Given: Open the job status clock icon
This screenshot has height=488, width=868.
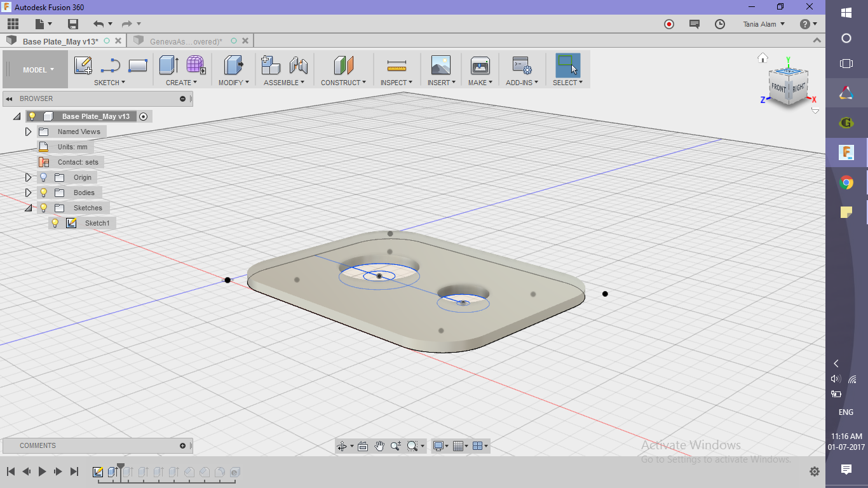Looking at the screenshot, I should [x=720, y=24].
